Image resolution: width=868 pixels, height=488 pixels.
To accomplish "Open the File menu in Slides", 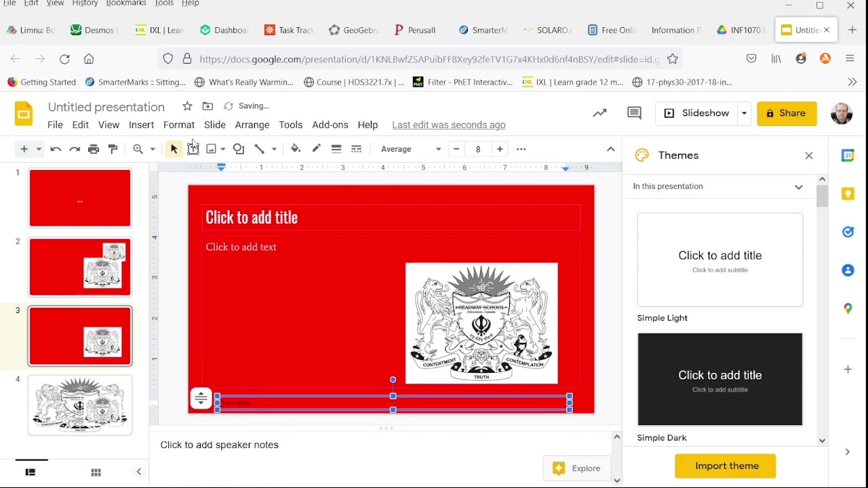I will coord(55,125).
